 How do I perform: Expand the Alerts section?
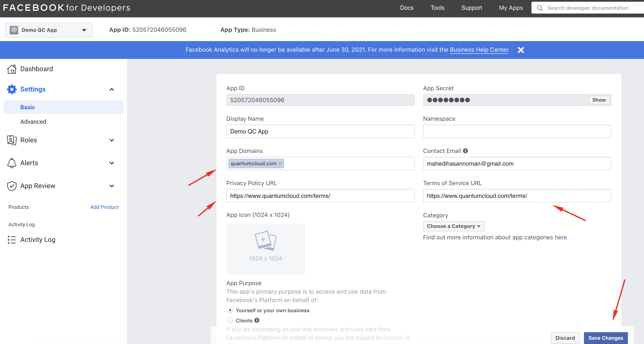click(x=112, y=163)
